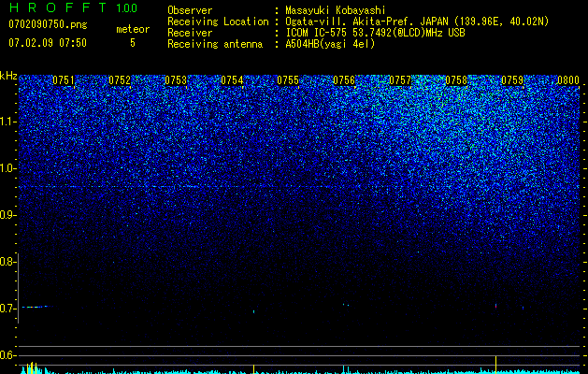Click the 0757 time marker
The width and height of the screenshot is (588, 374).
tap(400, 79)
